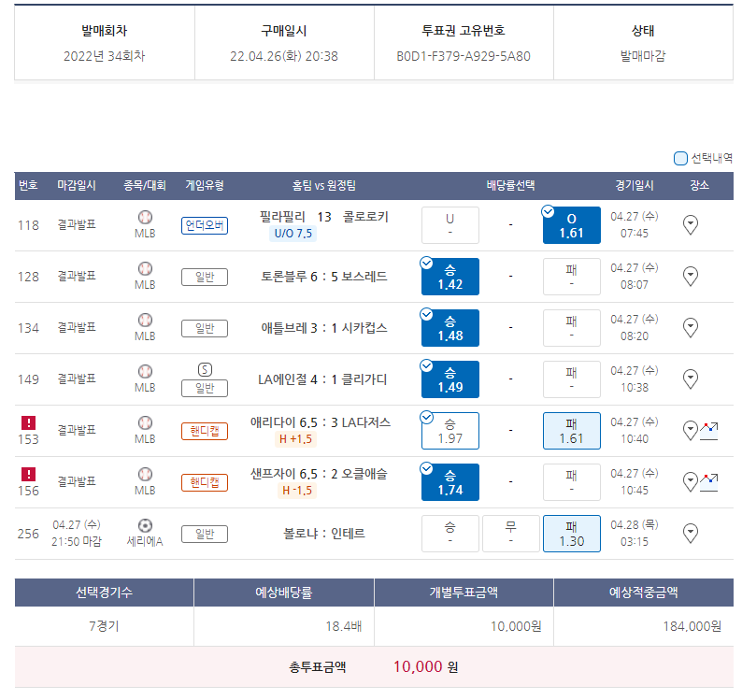The height and width of the screenshot is (700, 742).
Task: Click 배당률선택 column header
Action: [510, 186]
